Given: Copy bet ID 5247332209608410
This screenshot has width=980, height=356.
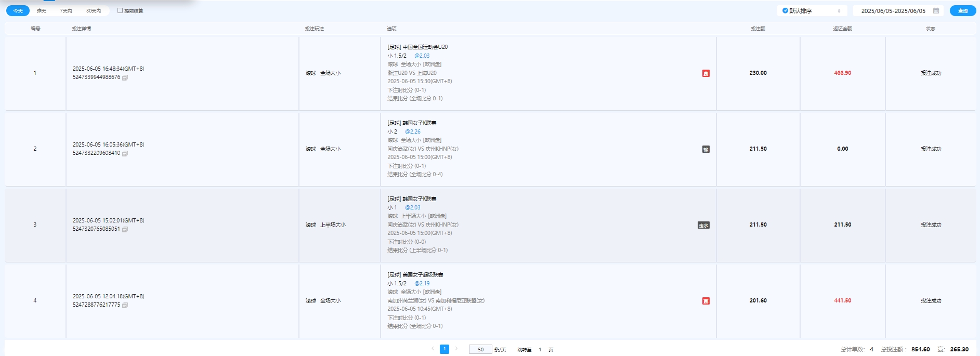Looking at the screenshot, I should [x=125, y=153].
